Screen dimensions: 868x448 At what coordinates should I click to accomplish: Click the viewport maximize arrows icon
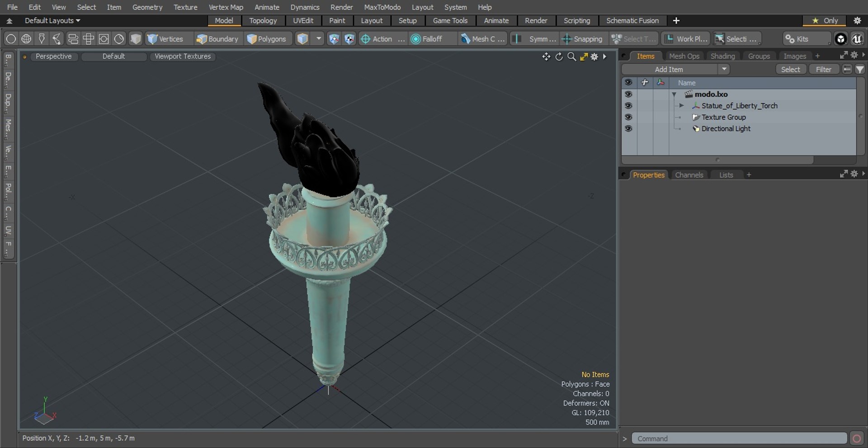(x=584, y=57)
